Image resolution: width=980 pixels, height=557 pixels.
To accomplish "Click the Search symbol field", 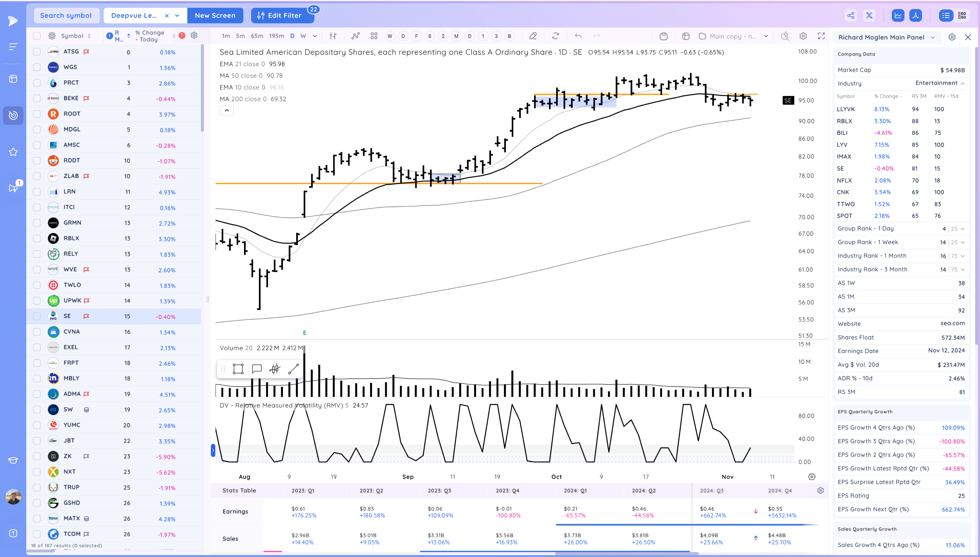I will [x=66, y=15].
